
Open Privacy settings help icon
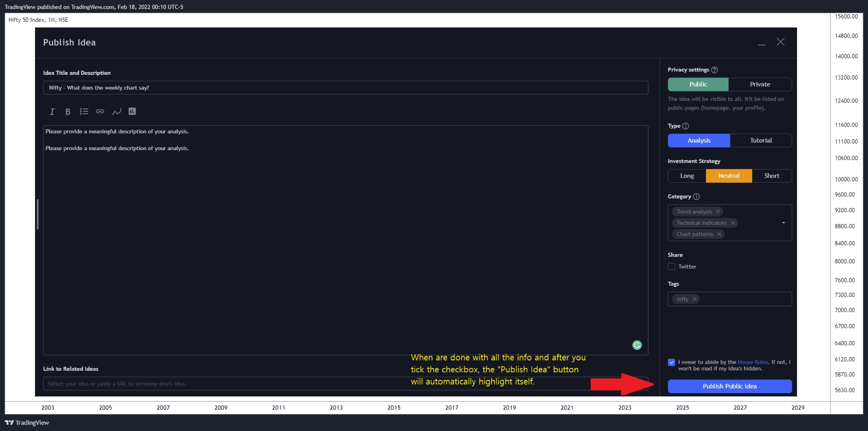coord(715,70)
